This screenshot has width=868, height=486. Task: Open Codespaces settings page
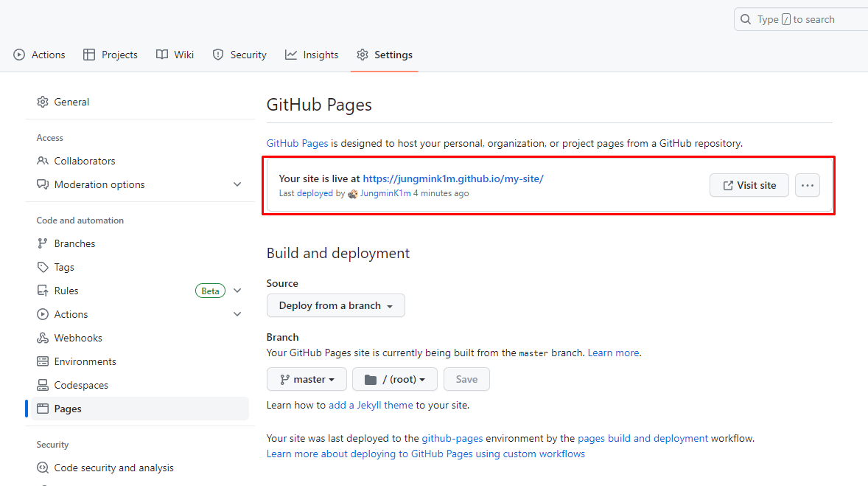pos(140,385)
